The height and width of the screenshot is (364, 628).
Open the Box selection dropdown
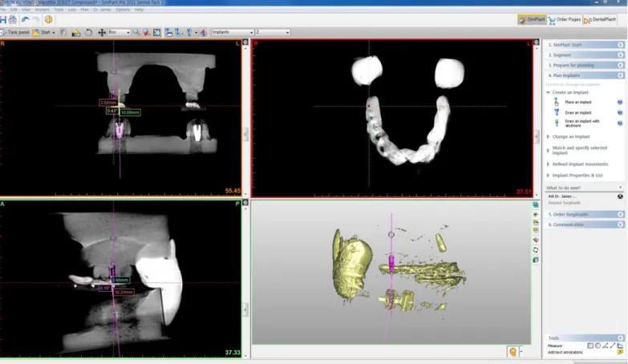click(x=120, y=32)
